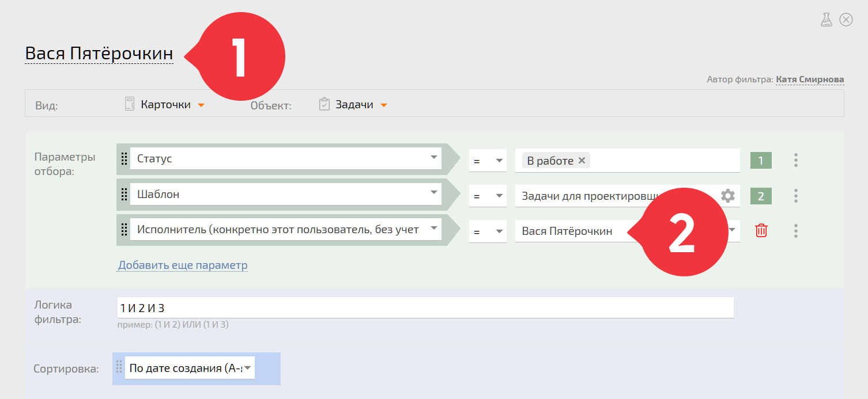Screen dimensions: 868x399
Task: Open the По дате создания sorting dropdown
Action: click(x=190, y=368)
